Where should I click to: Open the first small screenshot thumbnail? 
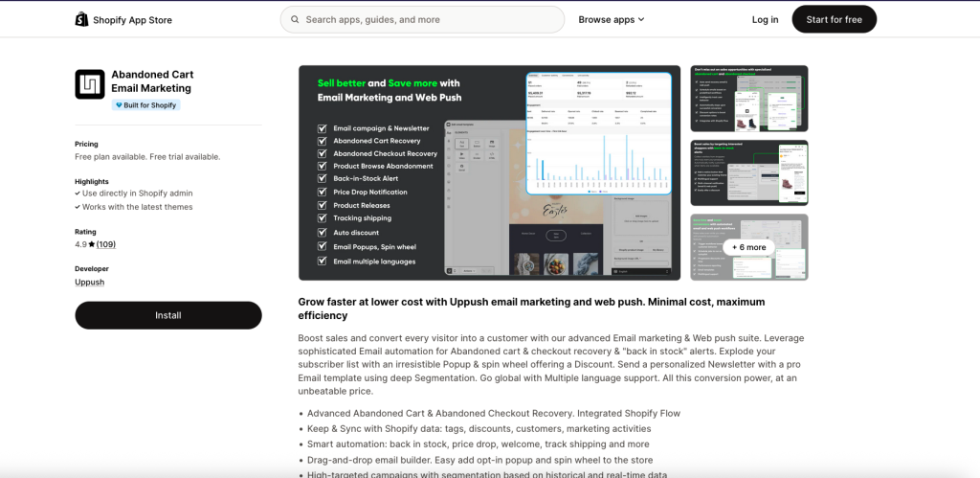[748, 98]
